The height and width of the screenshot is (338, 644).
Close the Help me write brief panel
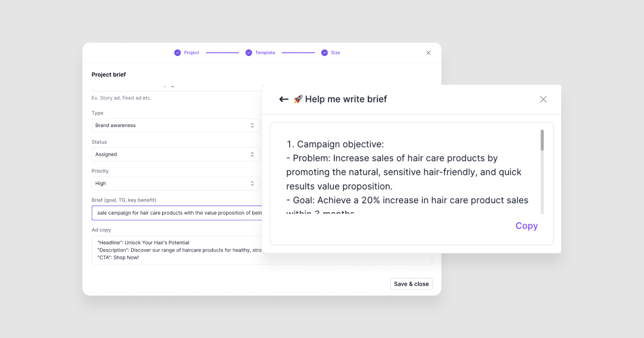coord(543,99)
